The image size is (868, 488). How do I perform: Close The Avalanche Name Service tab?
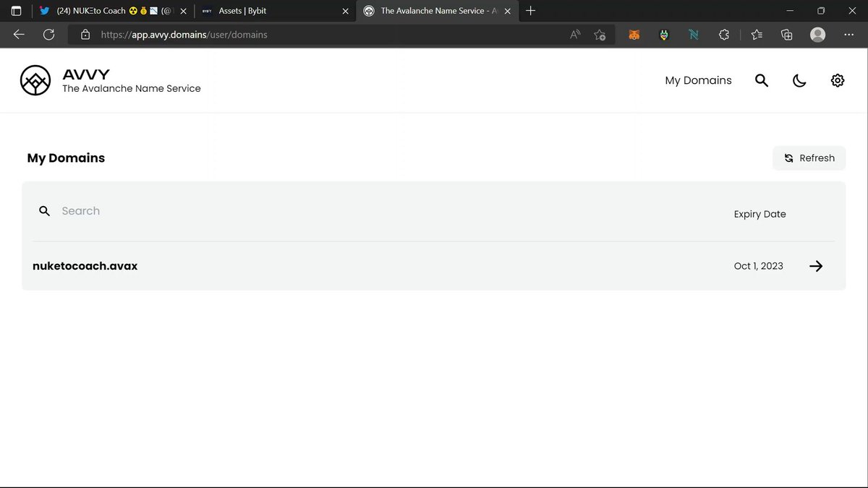(x=508, y=11)
